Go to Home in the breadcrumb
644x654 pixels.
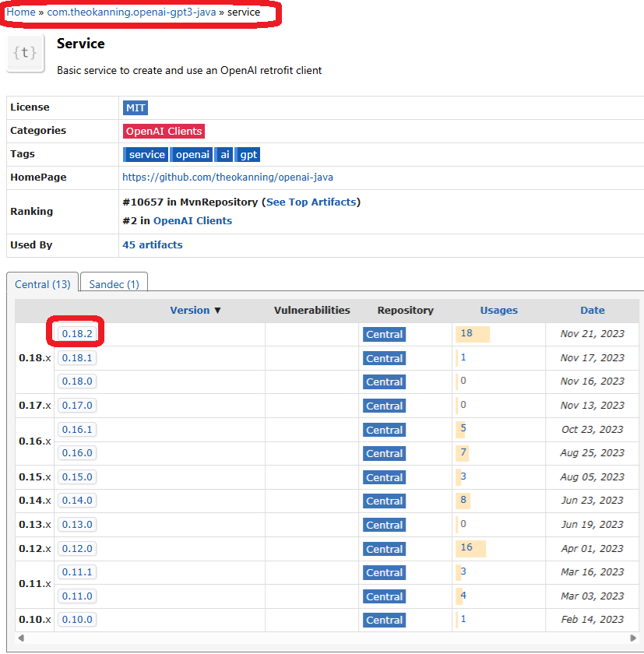(21, 12)
